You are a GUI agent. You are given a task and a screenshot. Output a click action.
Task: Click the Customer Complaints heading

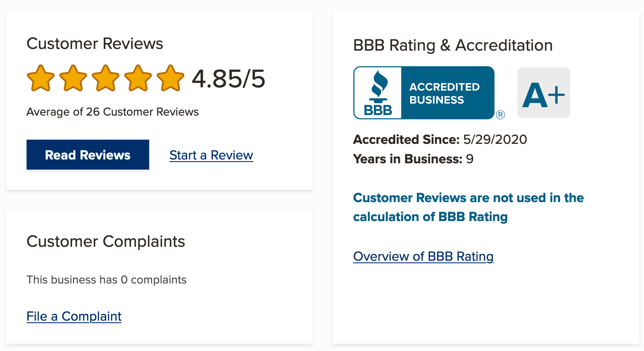(106, 242)
